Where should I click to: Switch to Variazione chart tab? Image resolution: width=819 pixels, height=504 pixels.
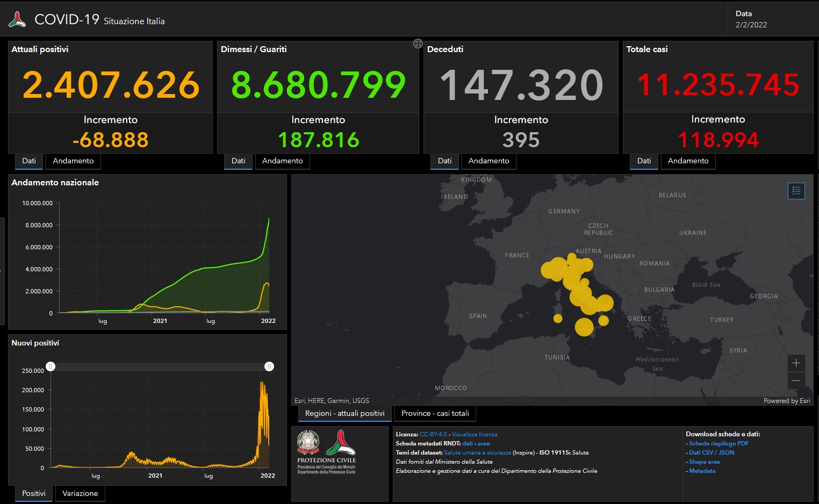point(80,493)
